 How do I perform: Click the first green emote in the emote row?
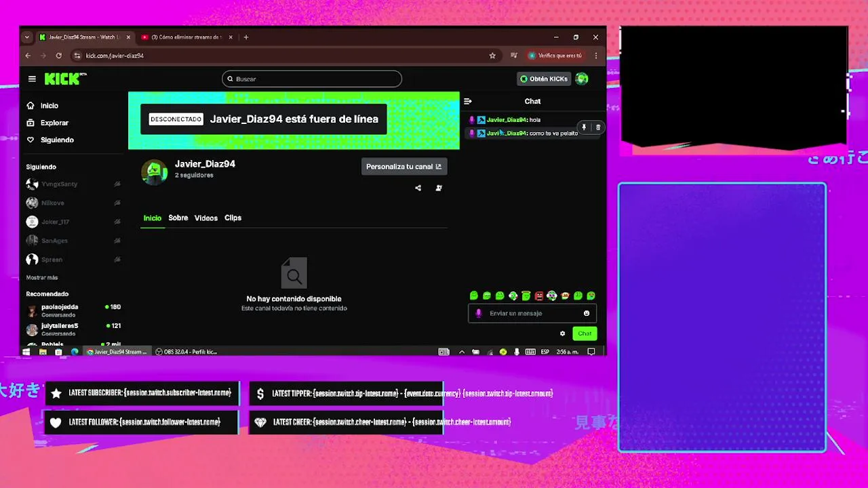[474, 296]
